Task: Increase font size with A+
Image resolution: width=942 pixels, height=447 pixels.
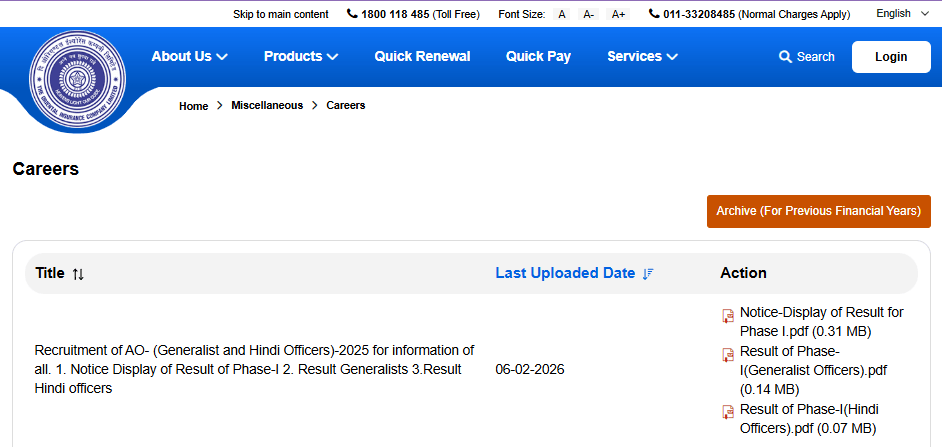Action: pyautogui.click(x=618, y=14)
